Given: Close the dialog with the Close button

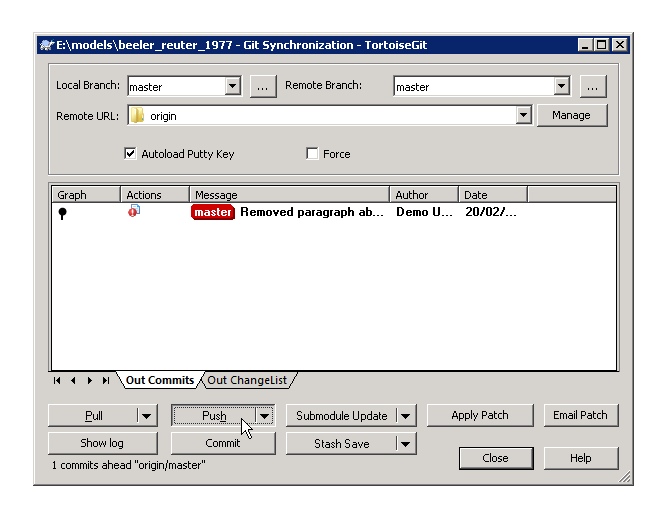Looking at the screenshot, I should point(496,458).
